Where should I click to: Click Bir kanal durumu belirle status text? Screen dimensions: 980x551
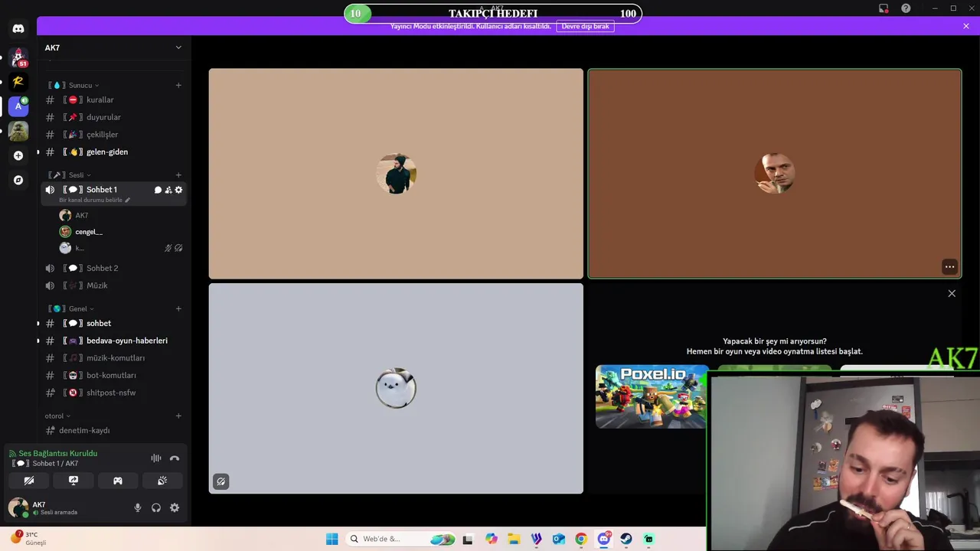90,200
